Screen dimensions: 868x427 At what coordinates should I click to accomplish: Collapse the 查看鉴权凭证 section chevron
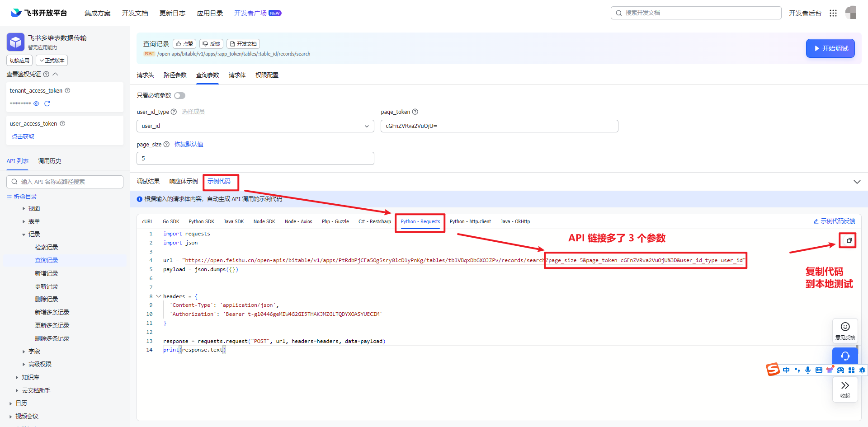pyautogui.click(x=56, y=74)
